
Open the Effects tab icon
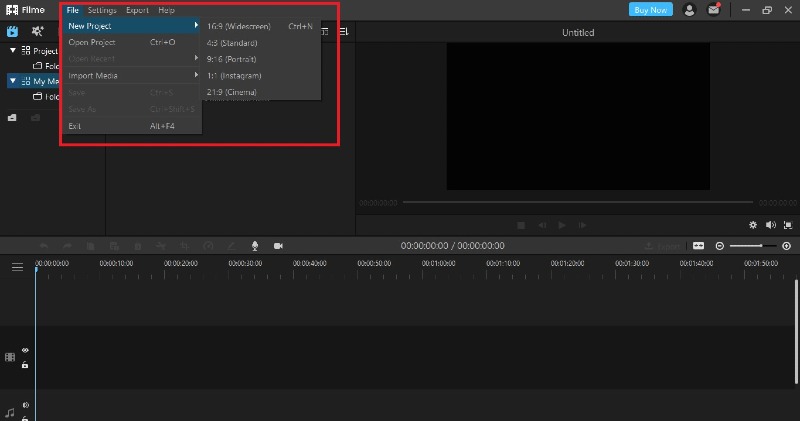pyautogui.click(x=37, y=32)
